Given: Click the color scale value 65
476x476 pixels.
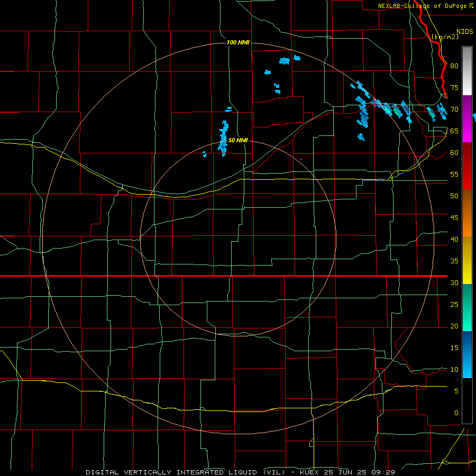Looking at the screenshot, I should pos(454,131).
